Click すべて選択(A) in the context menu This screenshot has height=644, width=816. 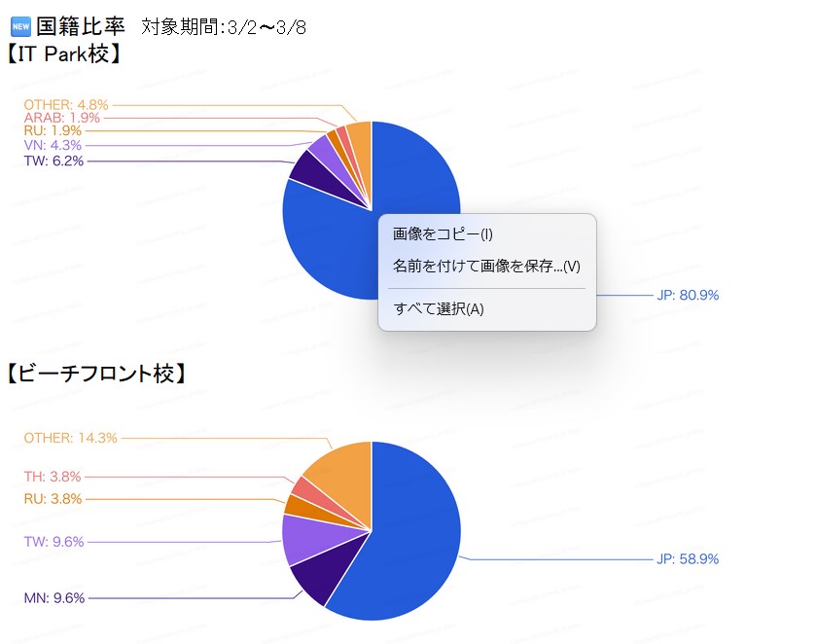click(438, 309)
